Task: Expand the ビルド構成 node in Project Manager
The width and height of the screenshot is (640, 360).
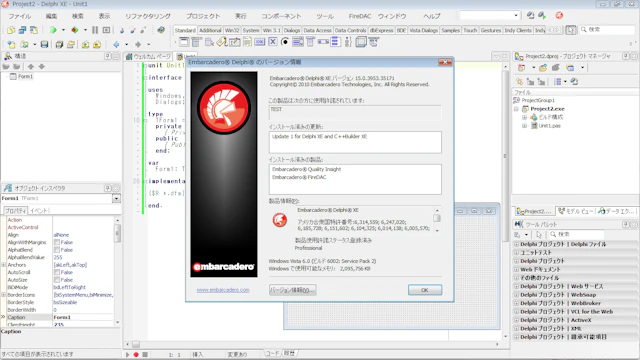Action: [525, 118]
